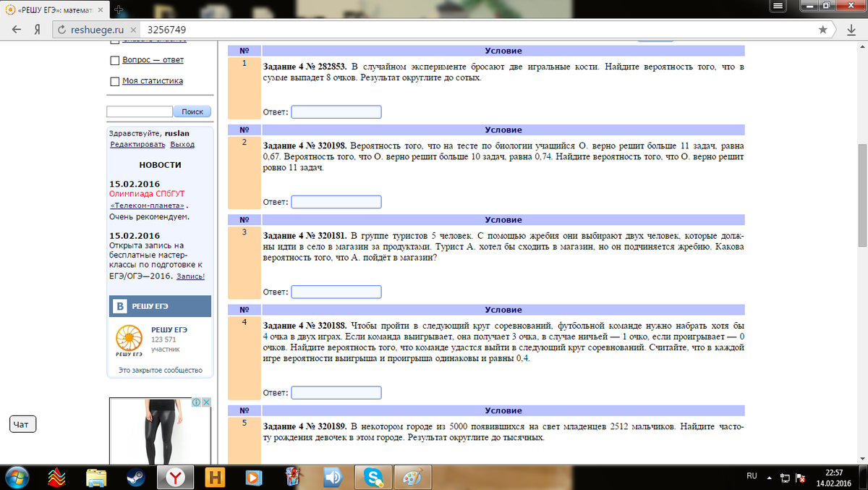Close the advertisement using X icon

[205, 402]
